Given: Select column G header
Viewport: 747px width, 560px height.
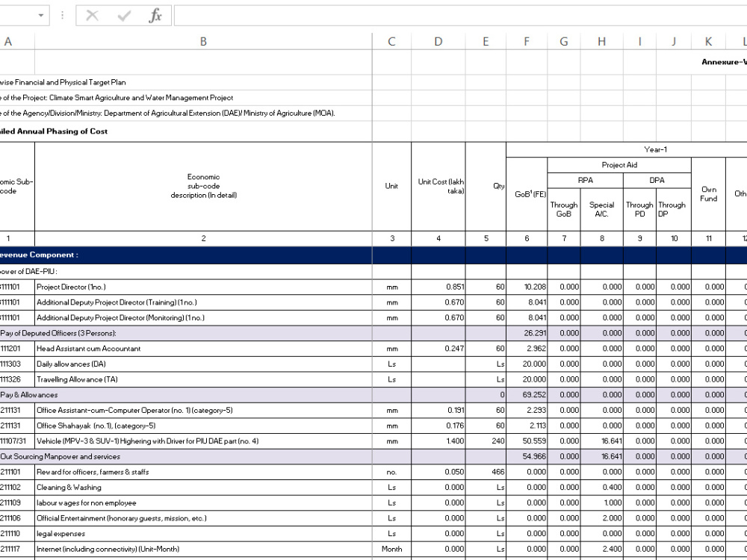Looking at the screenshot, I should (x=564, y=41).
